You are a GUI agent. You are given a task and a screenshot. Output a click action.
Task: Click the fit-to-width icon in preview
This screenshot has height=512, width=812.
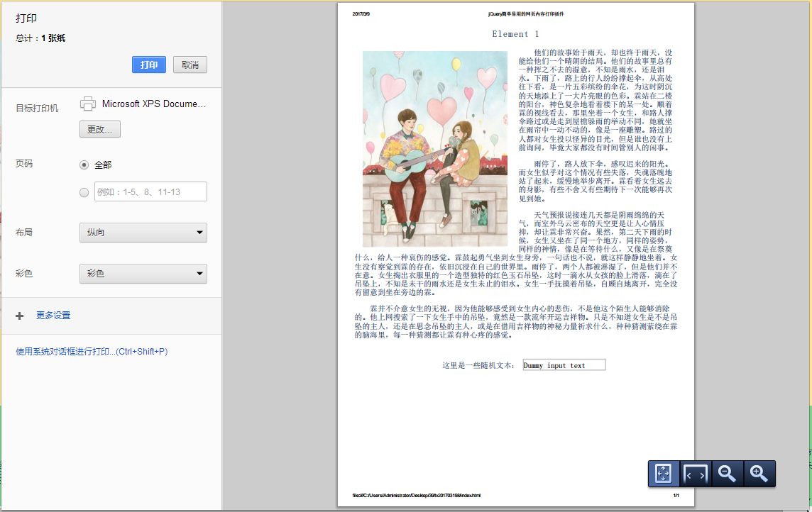[695, 473]
